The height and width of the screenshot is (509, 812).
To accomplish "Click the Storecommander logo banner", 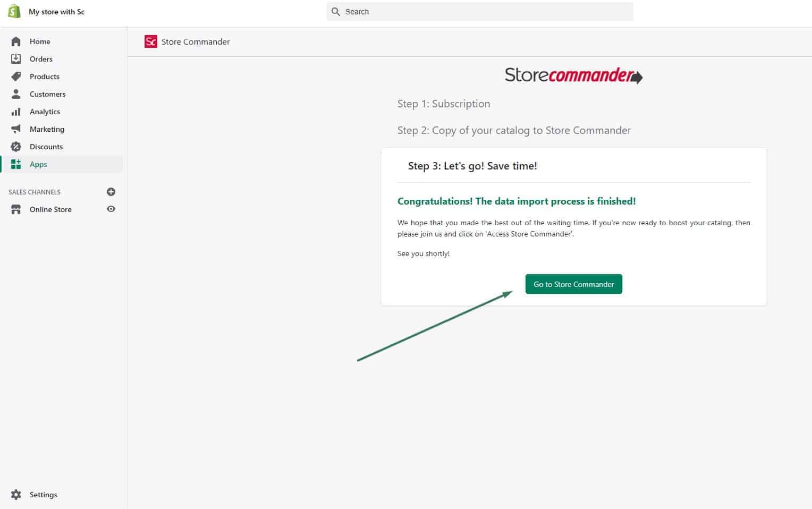I will pos(573,75).
